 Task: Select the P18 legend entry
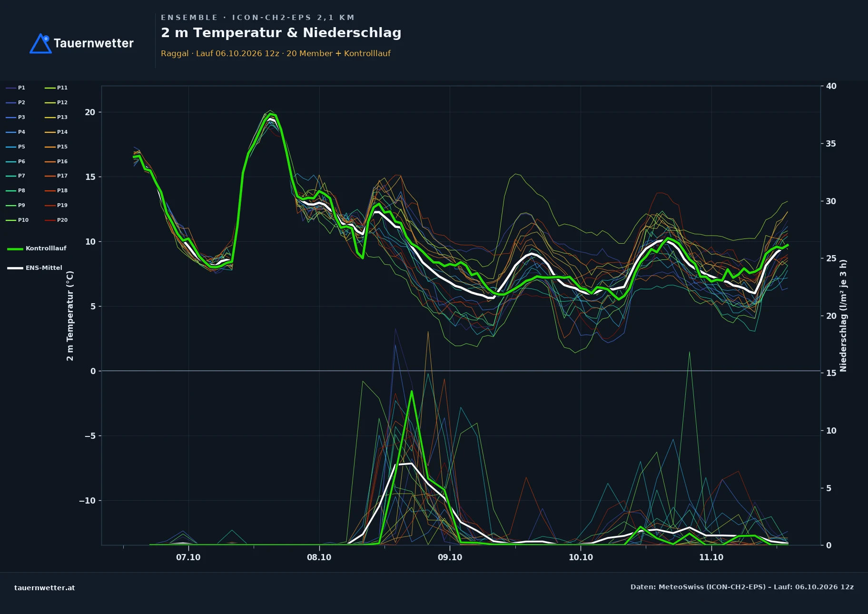coord(56,190)
